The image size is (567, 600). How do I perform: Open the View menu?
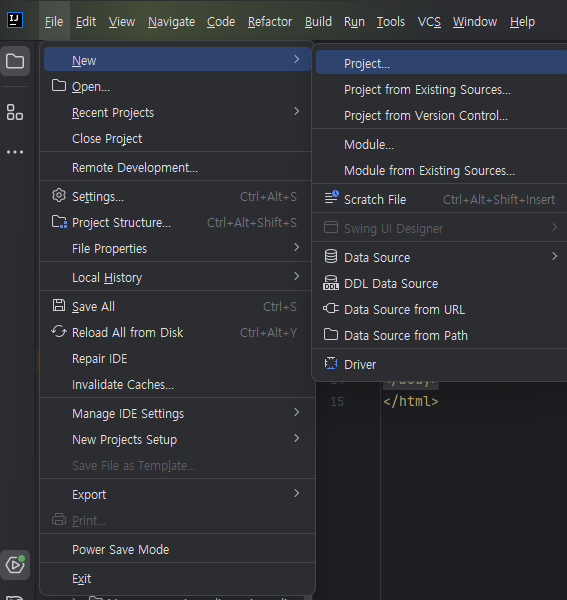122,22
